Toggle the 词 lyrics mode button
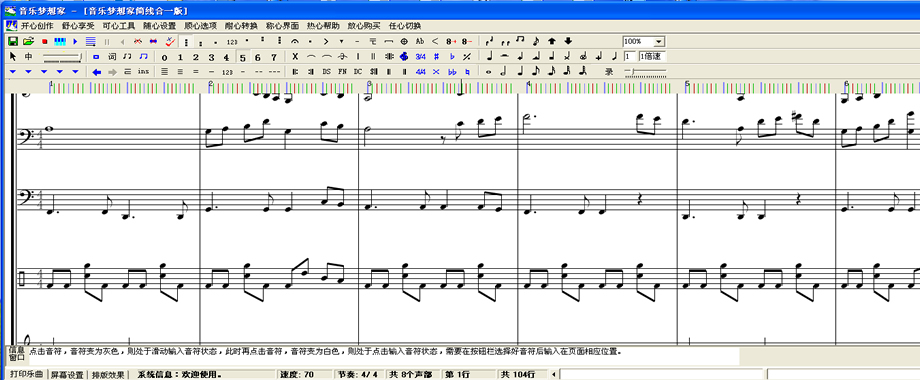 click(112, 57)
